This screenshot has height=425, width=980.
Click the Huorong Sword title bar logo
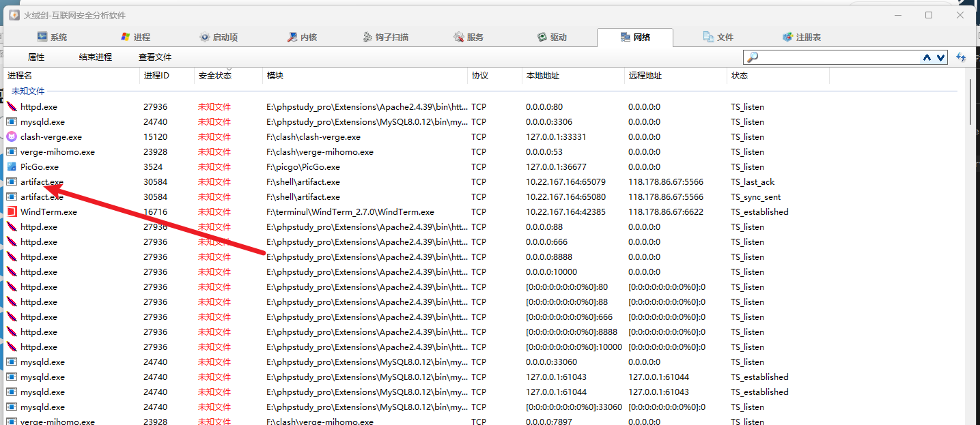pyautogui.click(x=14, y=15)
